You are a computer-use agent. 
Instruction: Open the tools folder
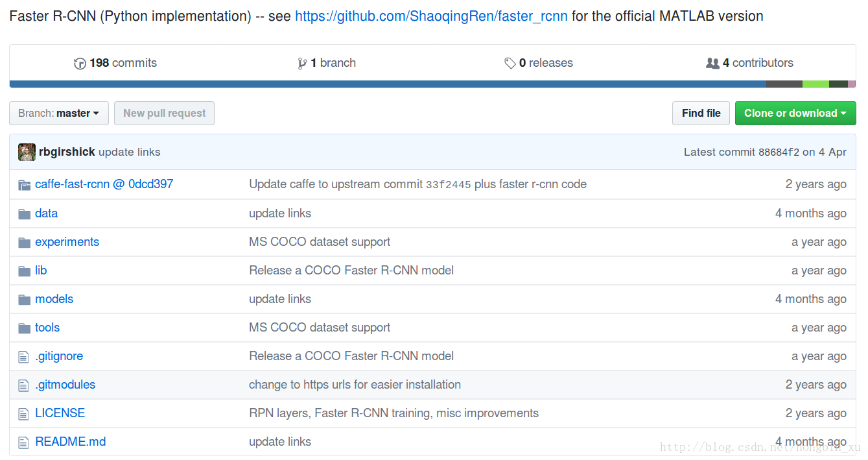coord(47,327)
